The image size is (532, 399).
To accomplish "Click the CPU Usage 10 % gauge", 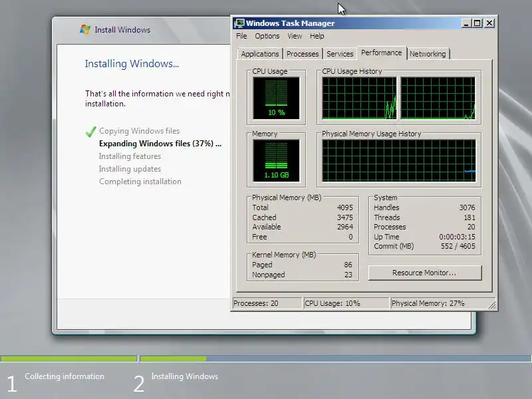I will [276, 98].
